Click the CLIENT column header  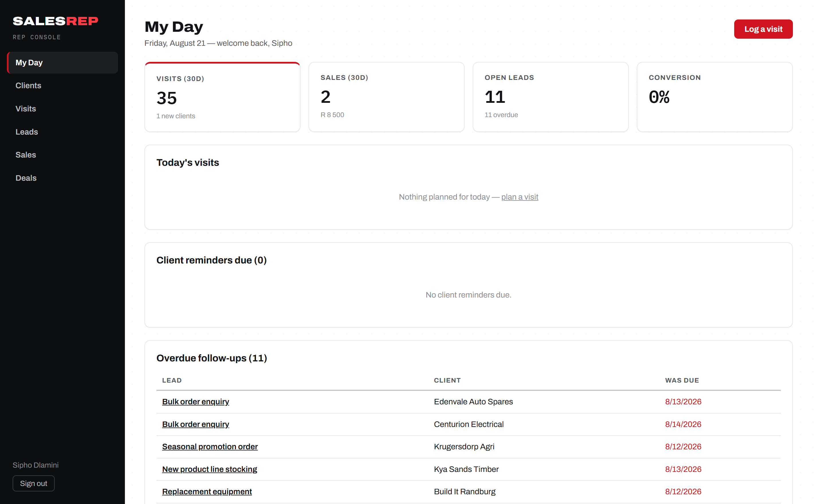[447, 380]
